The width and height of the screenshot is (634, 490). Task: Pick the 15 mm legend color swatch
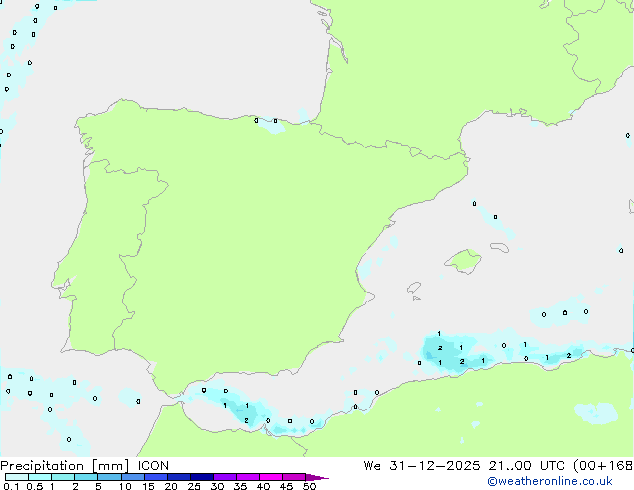coord(156,477)
